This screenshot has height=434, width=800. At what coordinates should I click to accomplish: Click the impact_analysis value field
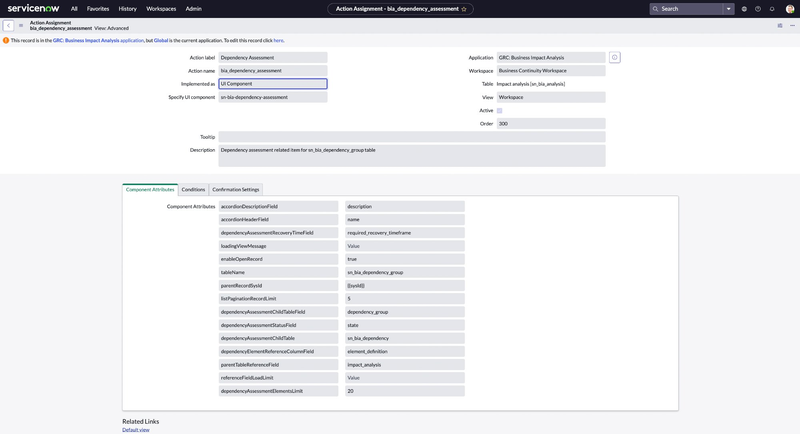[x=405, y=365]
